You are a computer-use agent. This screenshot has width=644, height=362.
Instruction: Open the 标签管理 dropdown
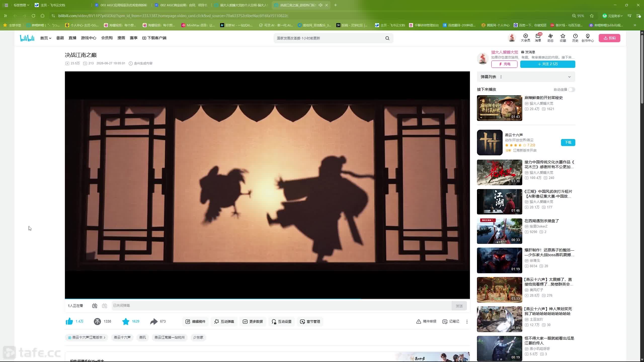(x=21, y=5)
